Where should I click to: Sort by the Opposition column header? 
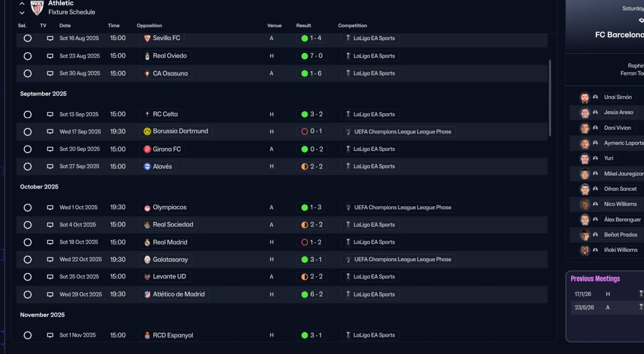pos(149,26)
